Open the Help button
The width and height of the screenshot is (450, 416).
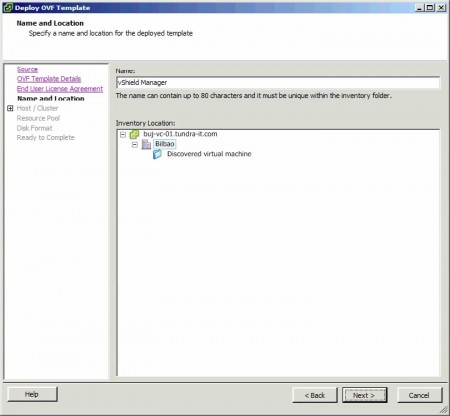point(32,394)
